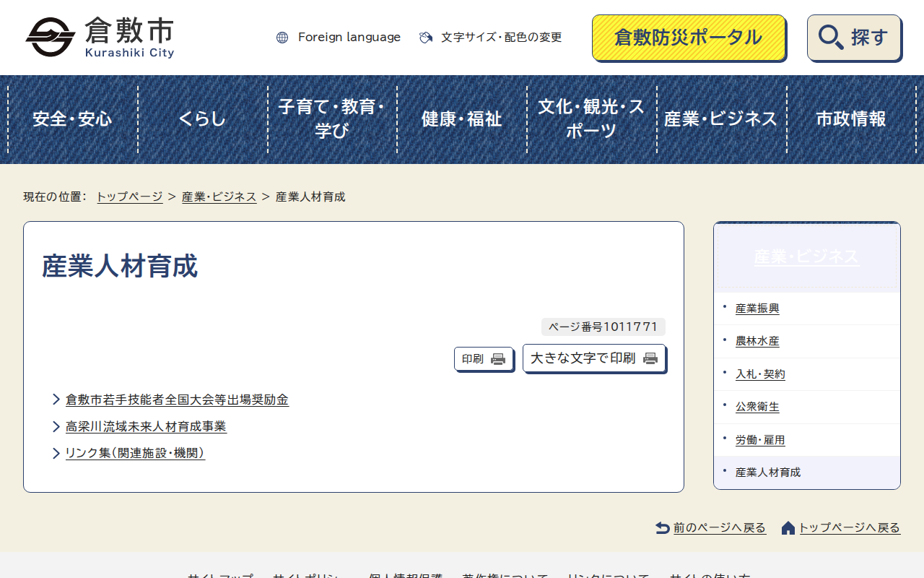Open the 安全・安心 navigation menu

click(x=72, y=119)
